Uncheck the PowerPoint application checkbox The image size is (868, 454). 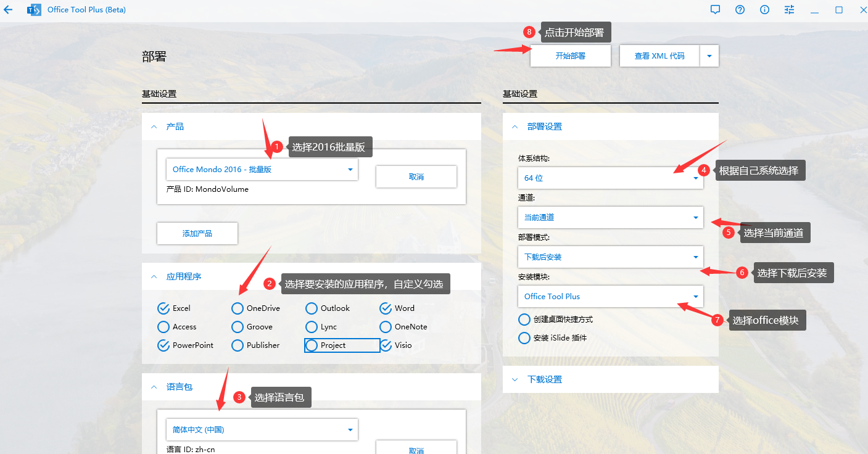coord(163,345)
